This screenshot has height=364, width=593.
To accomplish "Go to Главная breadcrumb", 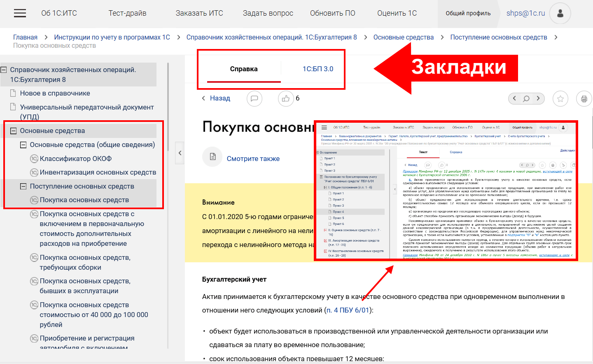I will coord(25,37).
